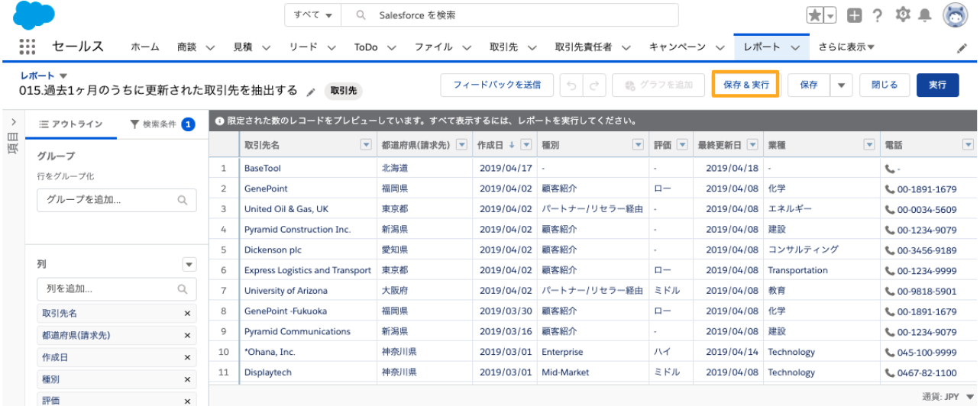This screenshot has height=406, width=980.
Task: Remove the 評価 column from list
Action: tap(187, 401)
